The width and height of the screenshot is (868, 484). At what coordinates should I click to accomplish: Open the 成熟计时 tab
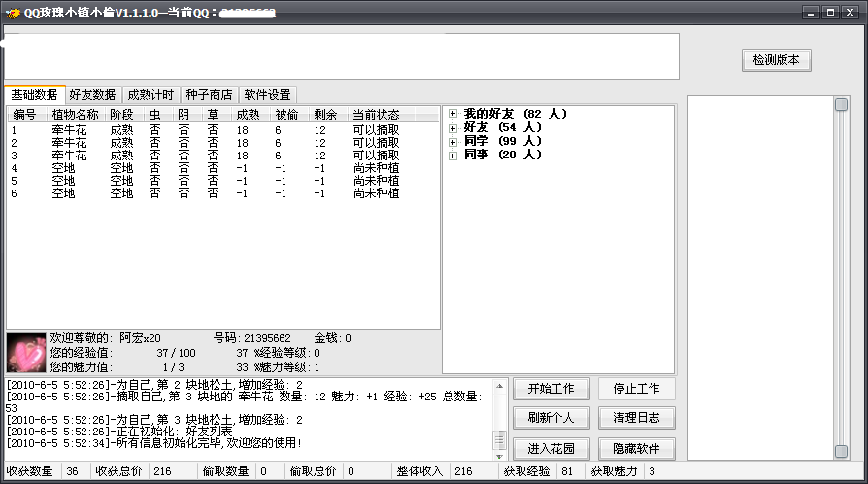pyautogui.click(x=150, y=95)
